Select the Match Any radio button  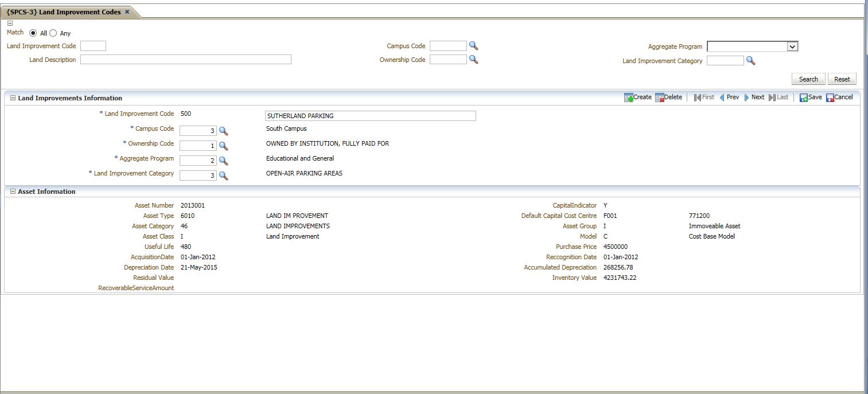point(53,33)
